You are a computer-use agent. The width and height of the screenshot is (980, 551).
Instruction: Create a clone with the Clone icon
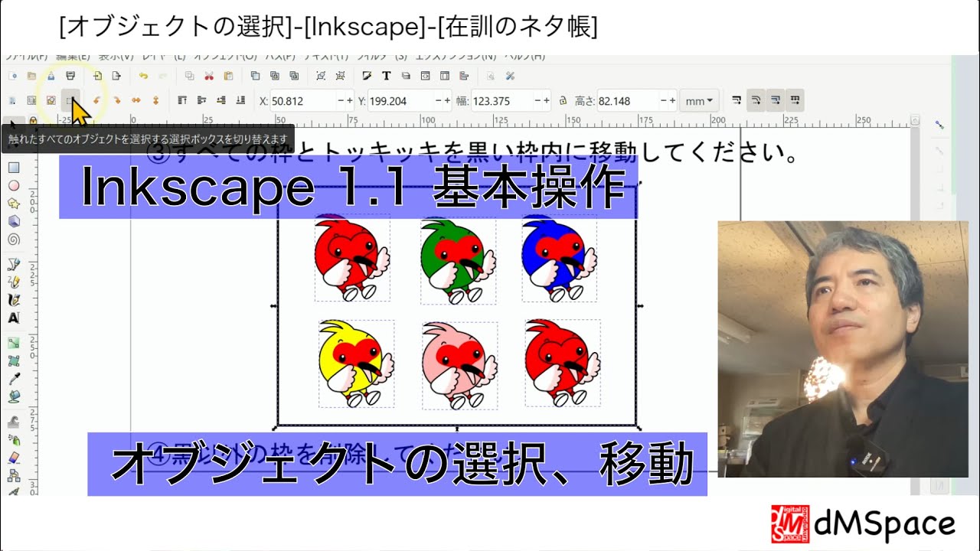pyautogui.click(x=274, y=76)
